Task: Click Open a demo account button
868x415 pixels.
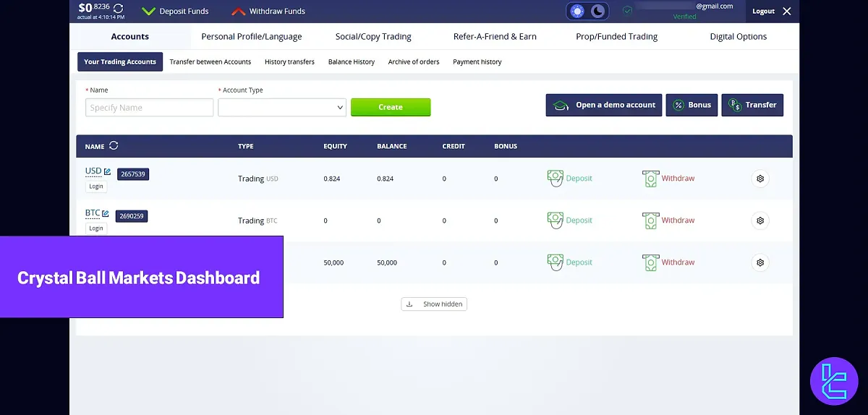Action: 604,105
